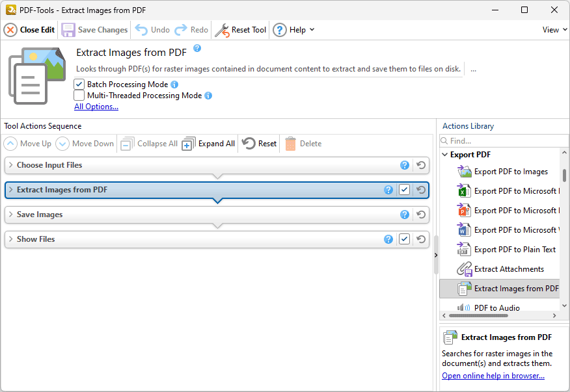
Task: Toggle the Extract Images from PDF step checkbox
Action: [x=404, y=190]
